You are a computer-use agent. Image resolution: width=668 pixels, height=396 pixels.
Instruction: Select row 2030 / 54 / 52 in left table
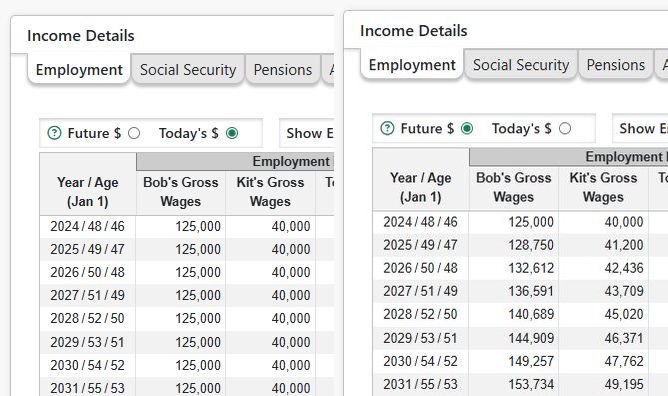click(187, 365)
